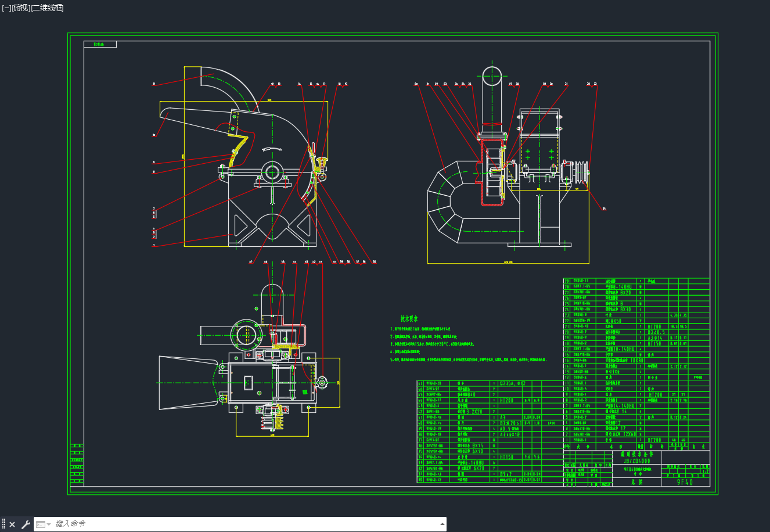Image resolution: width=770 pixels, height=532 pixels.
Task: Select the HT150 material cell in row 18
Action: point(654,344)
